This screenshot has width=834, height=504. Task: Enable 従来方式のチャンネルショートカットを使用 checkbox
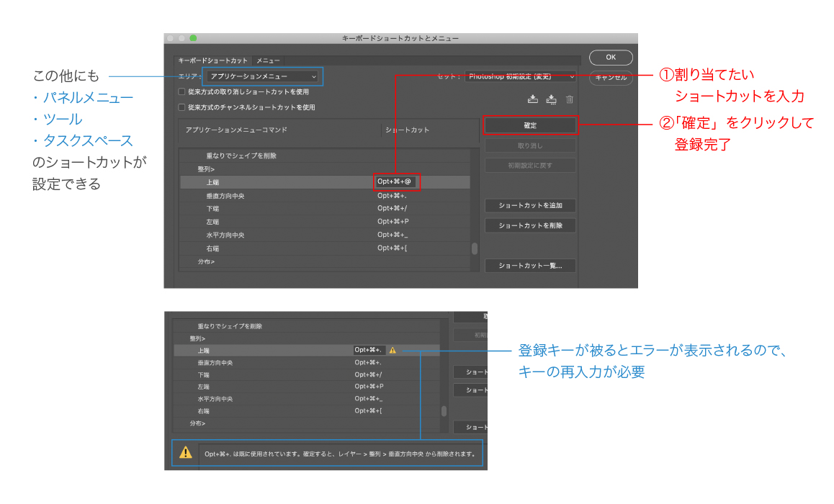coord(182,107)
